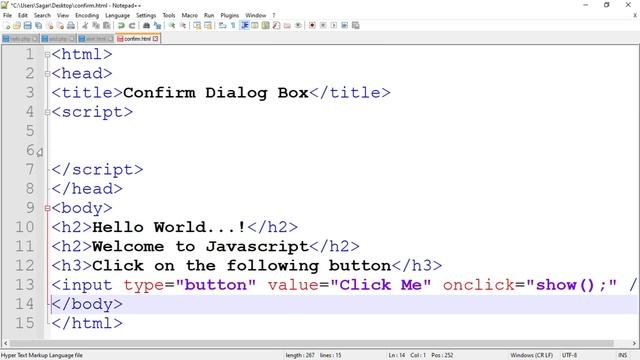This screenshot has width=640, height=360.
Task: Open Define Your Language toolbar icon
Action: (x=255, y=25)
